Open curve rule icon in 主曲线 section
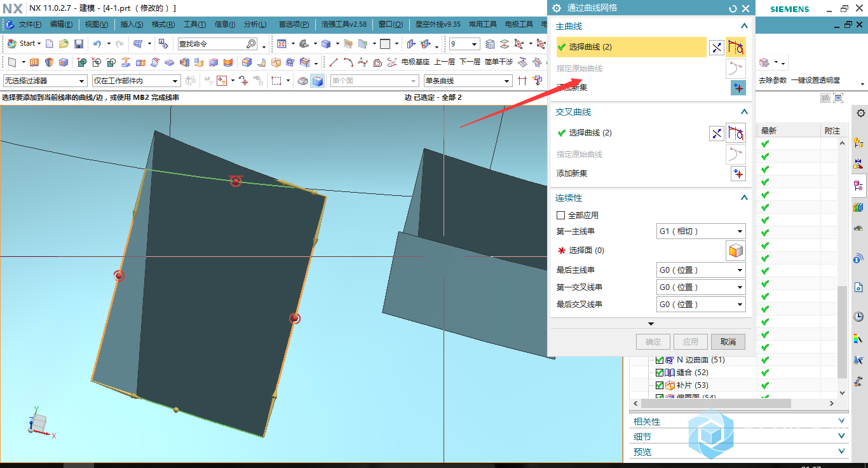 pos(736,47)
